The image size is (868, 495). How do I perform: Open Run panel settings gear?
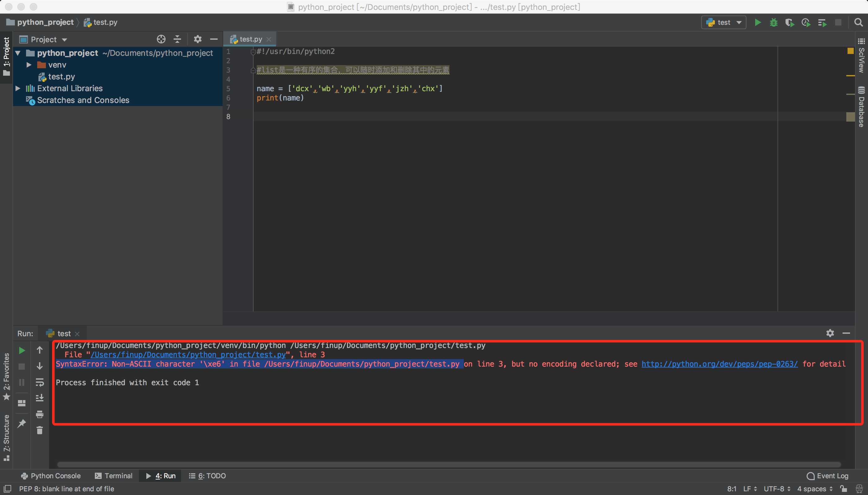coord(830,333)
